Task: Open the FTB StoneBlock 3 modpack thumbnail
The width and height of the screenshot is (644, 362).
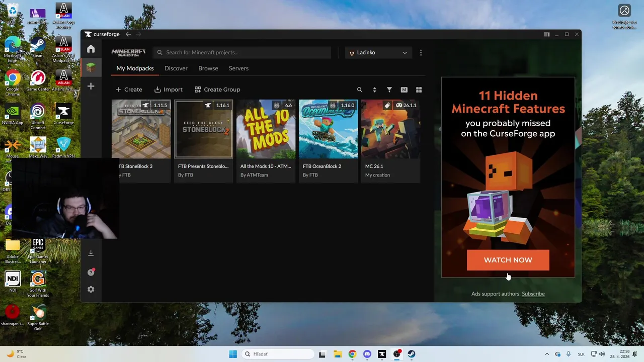Action: coord(141,129)
